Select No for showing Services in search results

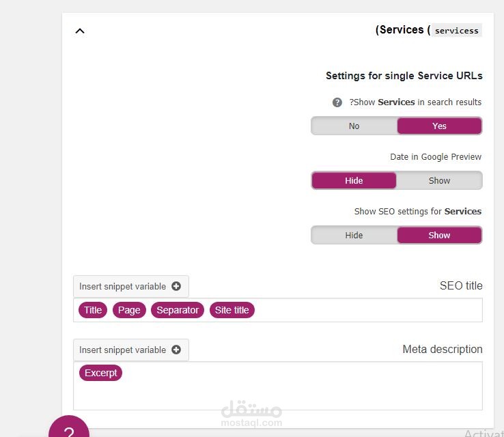(354, 126)
